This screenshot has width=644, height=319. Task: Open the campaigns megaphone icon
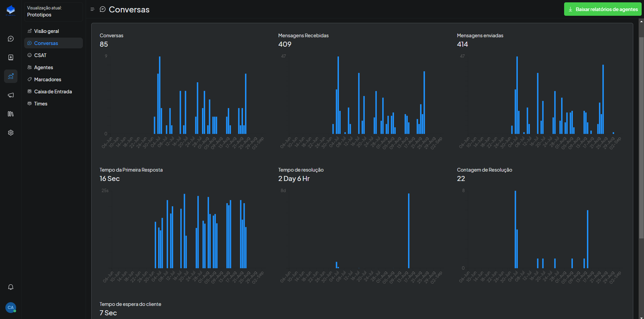[11, 95]
